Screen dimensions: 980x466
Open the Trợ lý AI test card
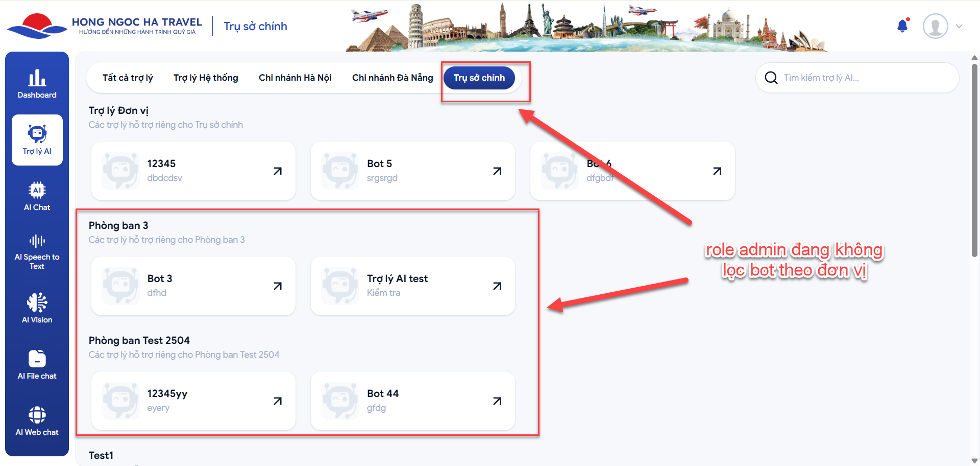(412, 286)
